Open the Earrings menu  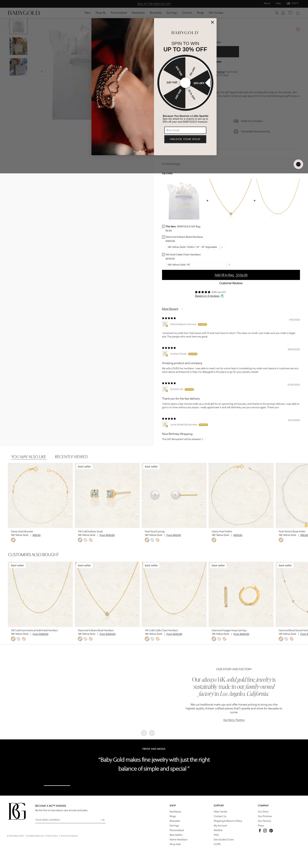point(172,13)
